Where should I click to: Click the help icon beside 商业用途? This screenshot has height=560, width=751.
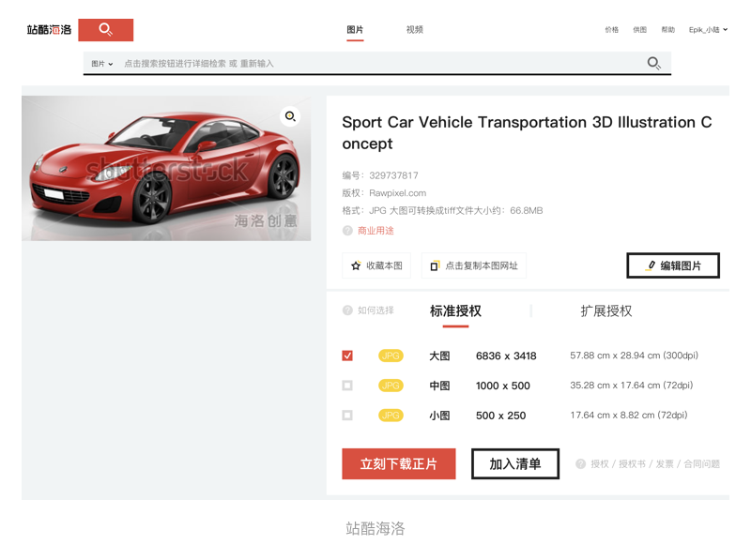[347, 231]
